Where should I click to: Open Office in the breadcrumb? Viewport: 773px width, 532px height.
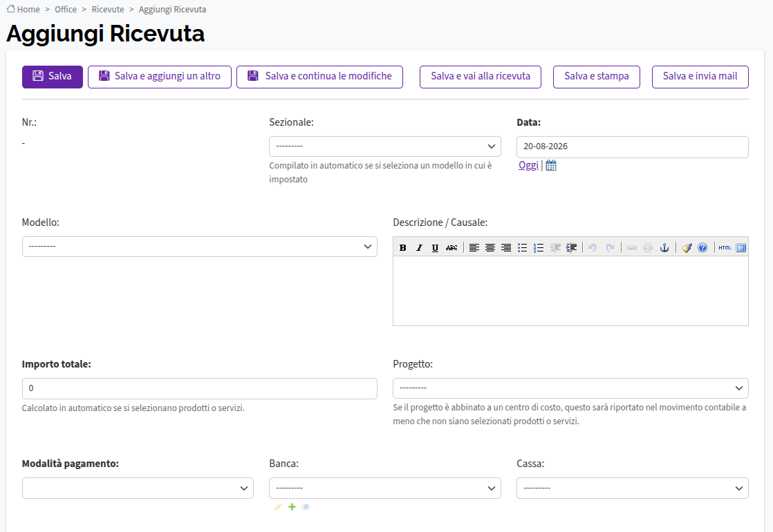pos(66,10)
